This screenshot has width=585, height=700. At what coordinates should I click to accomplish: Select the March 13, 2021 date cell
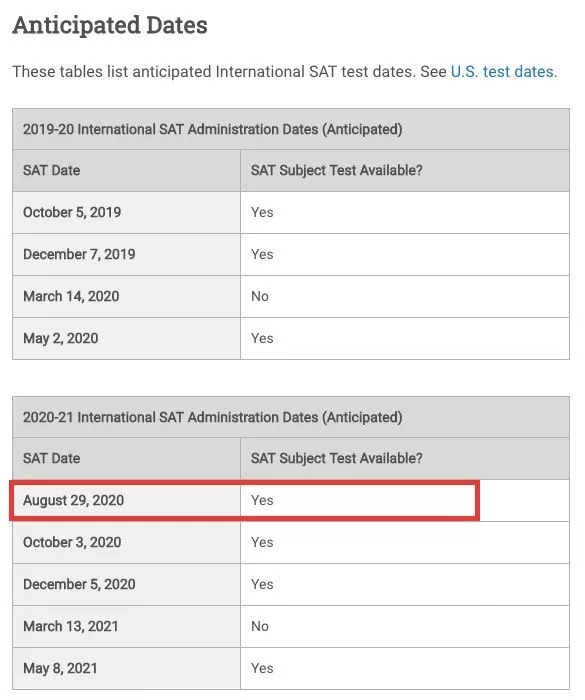tap(126, 626)
